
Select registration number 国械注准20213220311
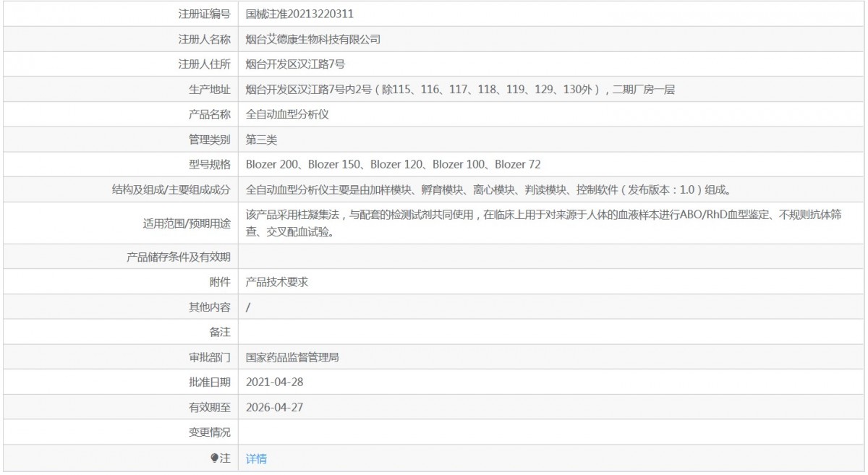point(299,14)
